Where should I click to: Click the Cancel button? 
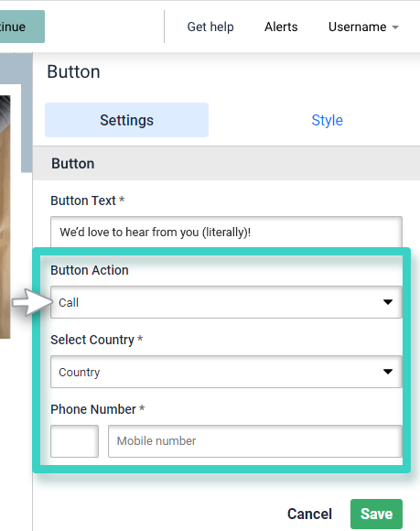point(309,514)
